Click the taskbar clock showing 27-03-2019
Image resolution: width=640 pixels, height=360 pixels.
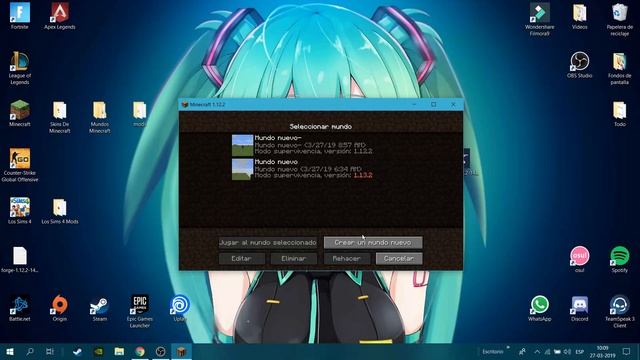click(602, 351)
